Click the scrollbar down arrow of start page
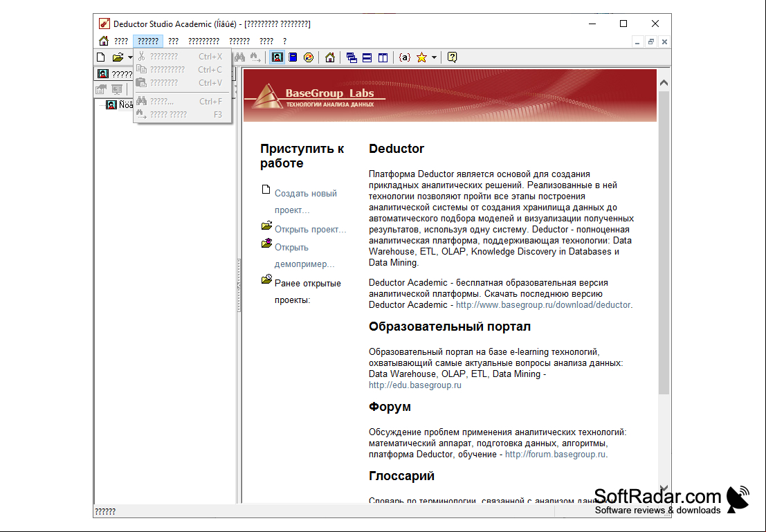Viewport: 766px width, 532px height. coord(664,488)
